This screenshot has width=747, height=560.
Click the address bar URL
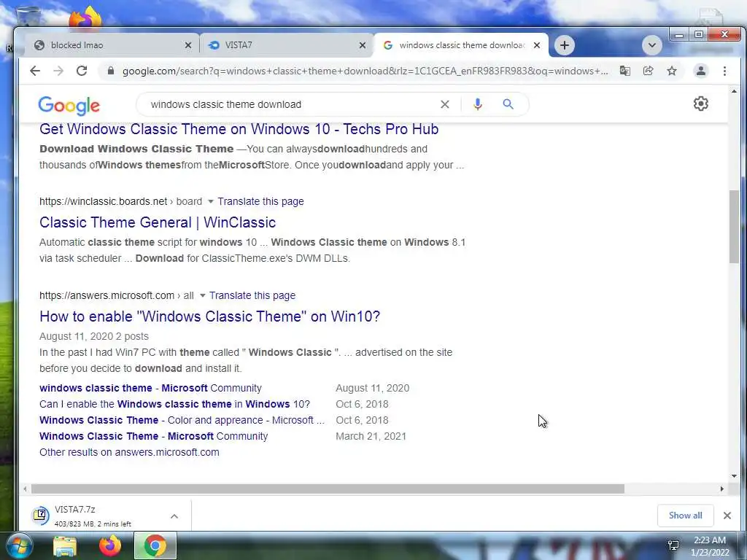tap(365, 71)
